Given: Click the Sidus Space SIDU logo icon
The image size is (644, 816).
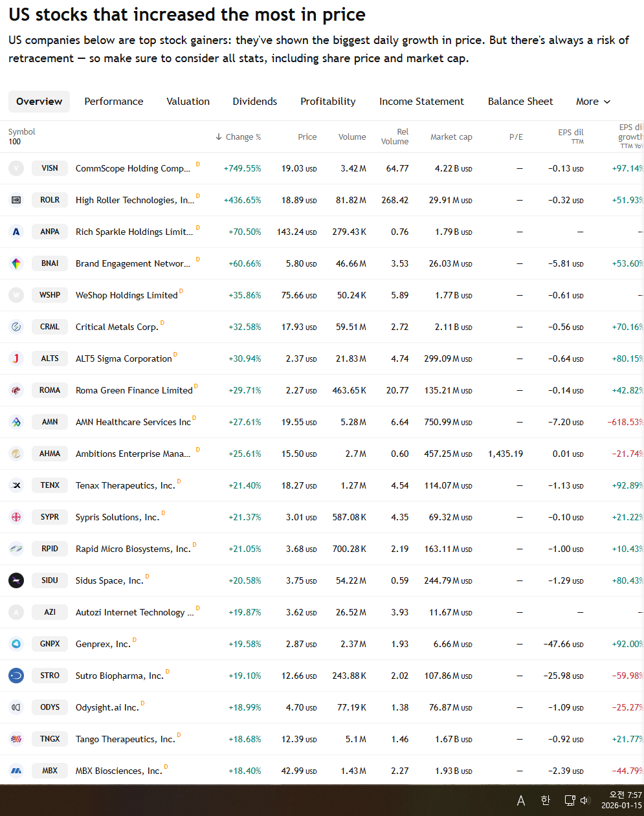Looking at the screenshot, I should 16,580.
